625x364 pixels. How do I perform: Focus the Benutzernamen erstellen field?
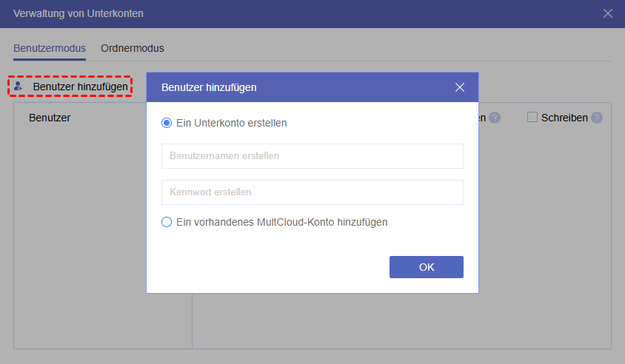tap(312, 156)
